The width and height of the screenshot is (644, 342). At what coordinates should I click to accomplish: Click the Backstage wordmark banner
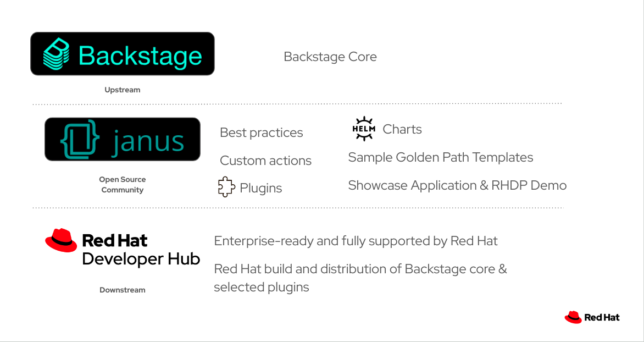(123, 54)
